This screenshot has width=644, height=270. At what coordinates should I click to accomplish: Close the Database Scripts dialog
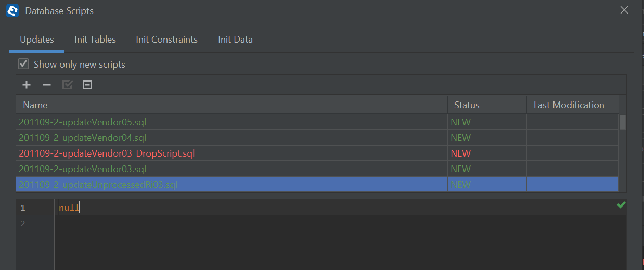pos(624,10)
